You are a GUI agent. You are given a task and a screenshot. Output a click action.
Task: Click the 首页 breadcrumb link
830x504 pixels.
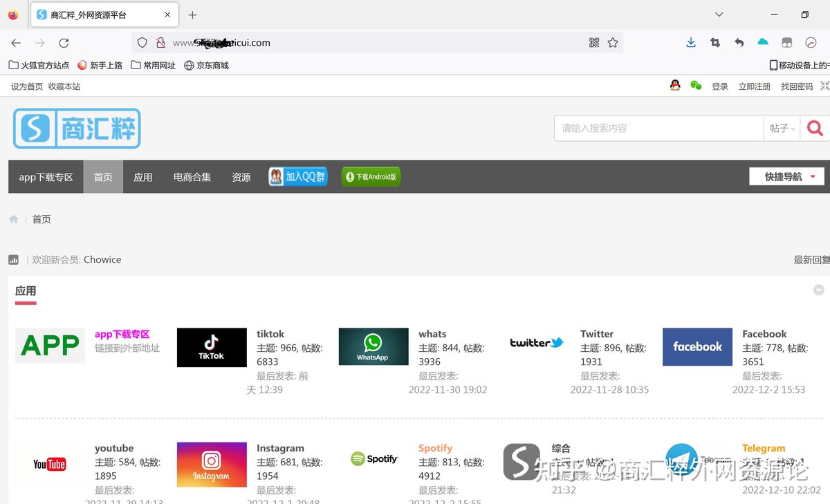41,219
